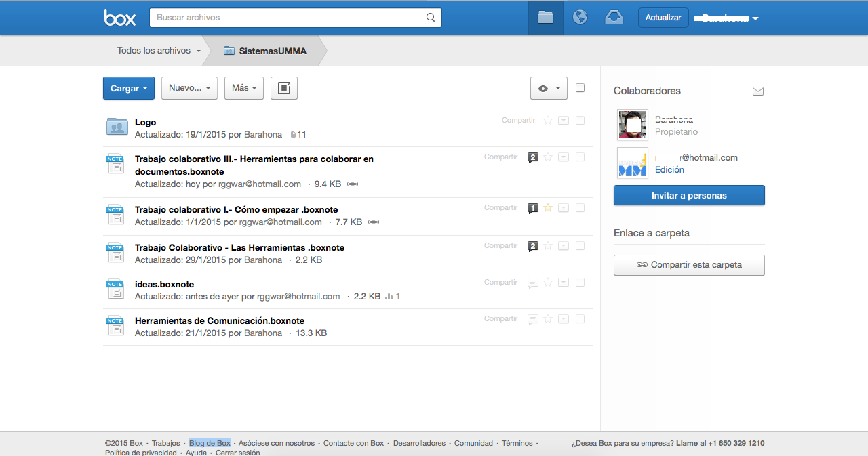
Task: Select the ideas.boxnote row checkbox
Action: [580, 283]
